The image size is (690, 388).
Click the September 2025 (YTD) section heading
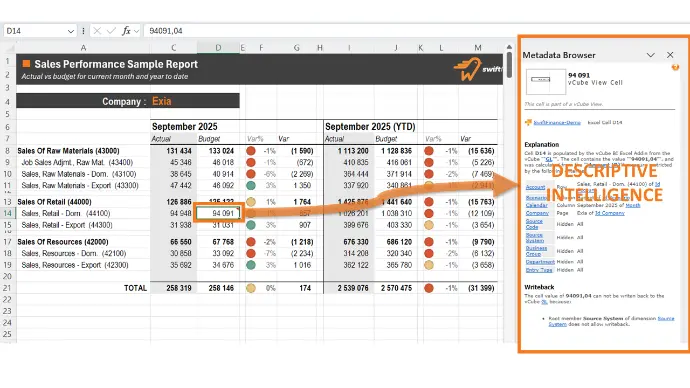click(370, 127)
